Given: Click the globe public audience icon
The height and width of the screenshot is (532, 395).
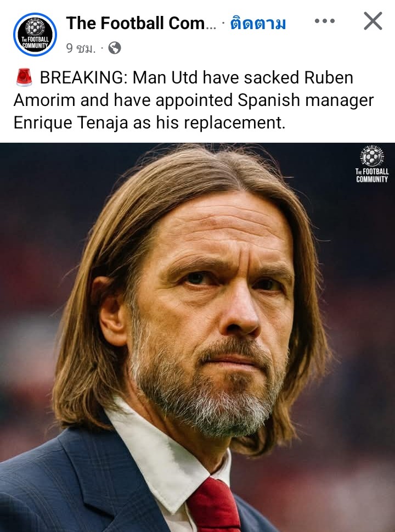Looking at the screenshot, I should click(x=115, y=48).
